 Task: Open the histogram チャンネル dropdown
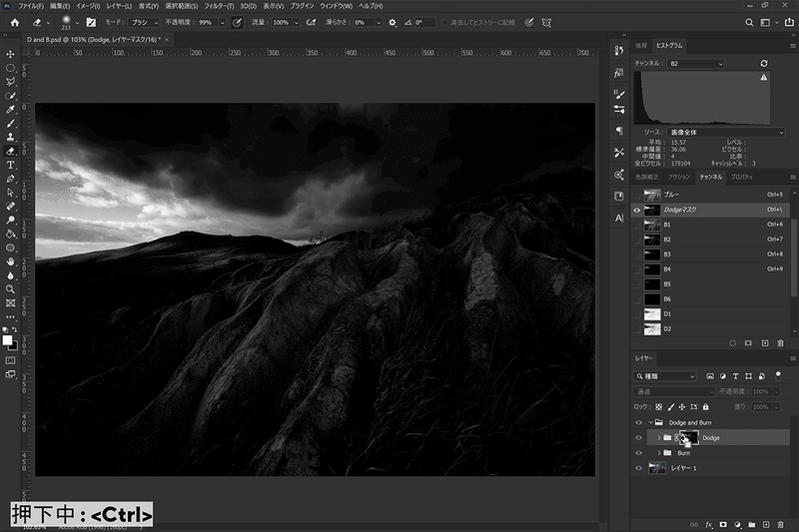pos(696,64)
